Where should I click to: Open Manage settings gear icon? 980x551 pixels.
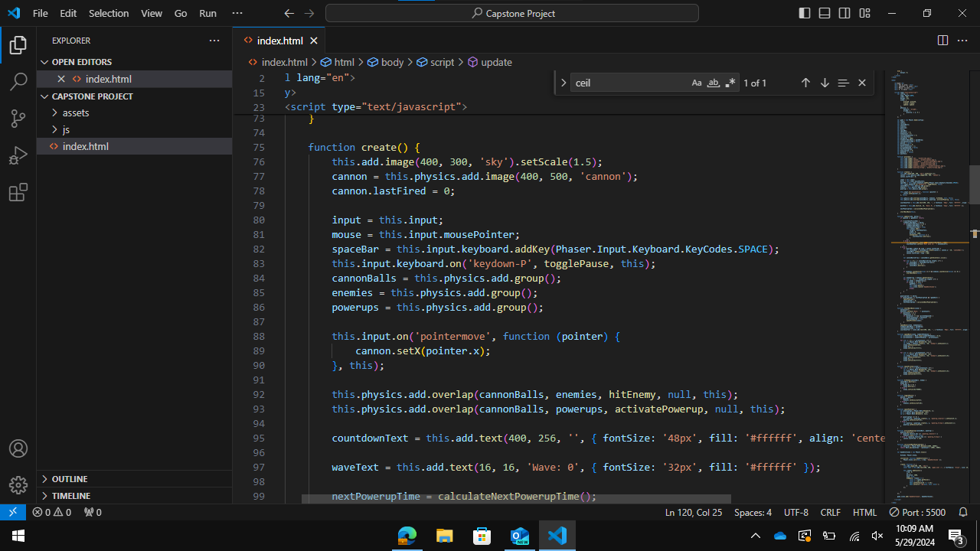point(18,485)
